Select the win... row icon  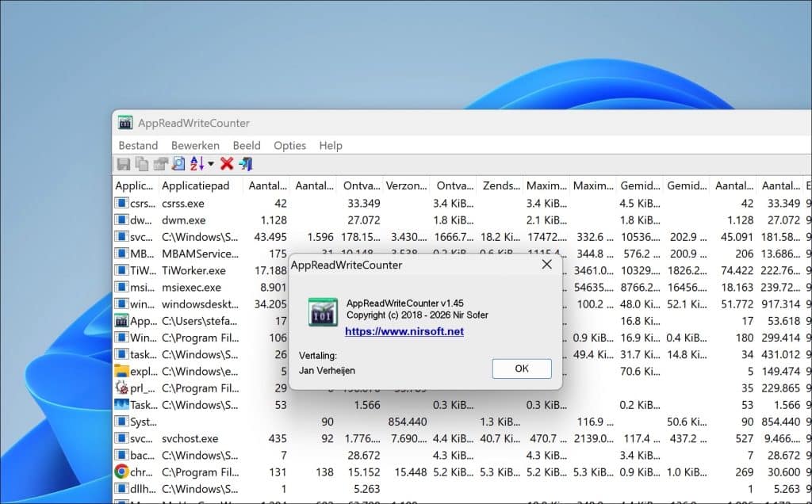tap(121, 304)
